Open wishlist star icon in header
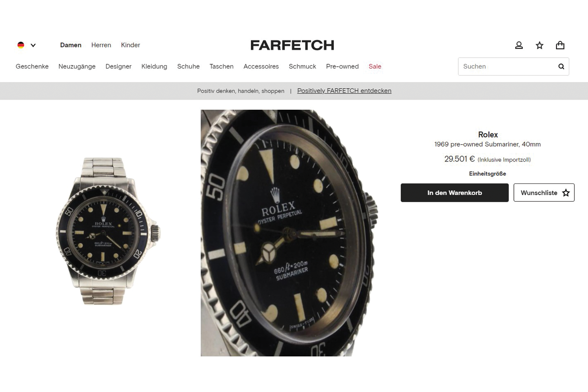Image resolution: width=588 pixels, height=392 pixels. [539, 45]
